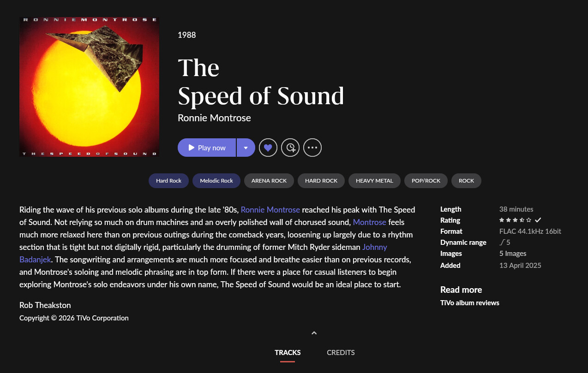The image size is (588, 373).
Task: Click the heart favorite icon
Action: [268, 148]
